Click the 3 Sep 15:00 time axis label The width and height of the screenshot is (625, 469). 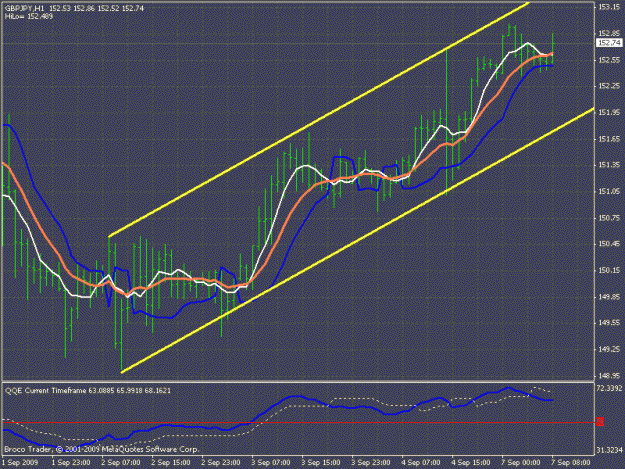click(321, 462)
